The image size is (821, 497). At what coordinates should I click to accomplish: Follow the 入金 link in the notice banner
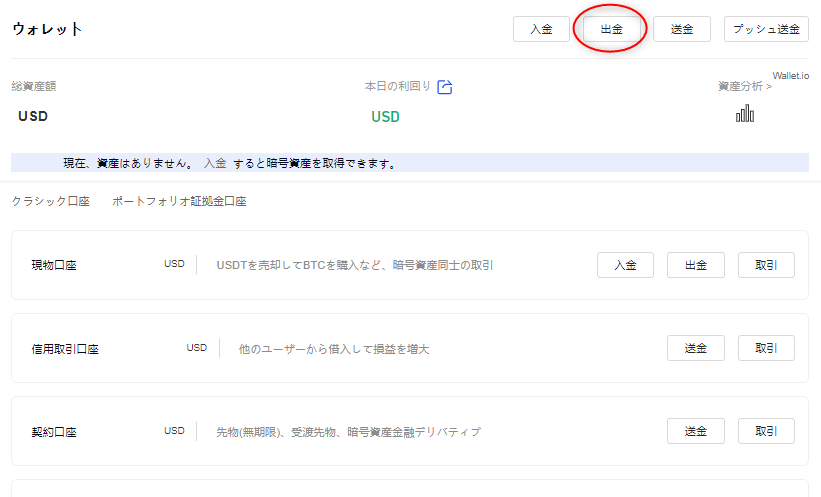click(x=215, y=163)
